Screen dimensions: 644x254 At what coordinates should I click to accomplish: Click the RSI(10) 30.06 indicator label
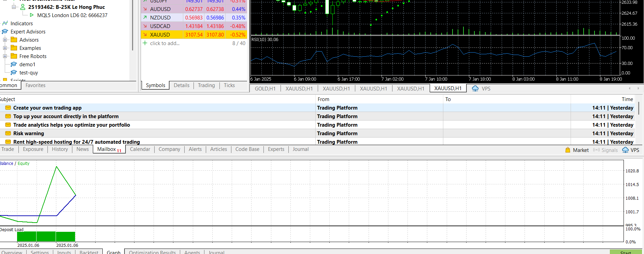click(265, 39)
